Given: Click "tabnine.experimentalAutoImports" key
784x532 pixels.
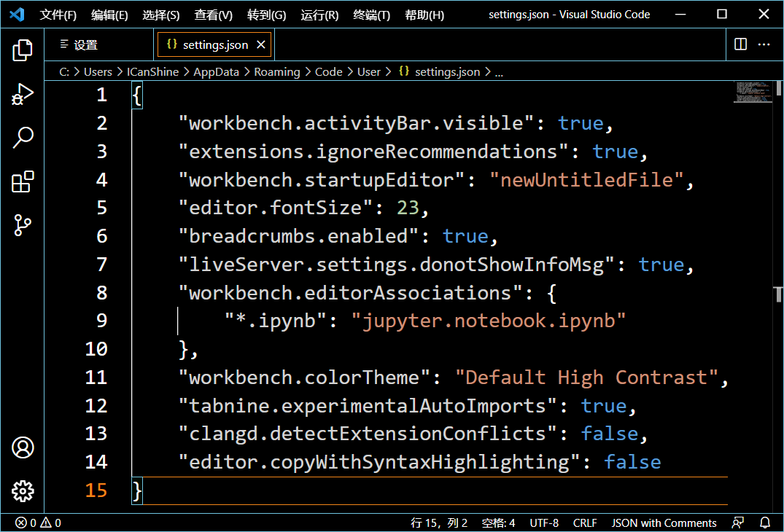Looking at the screenshot, I should [368, 406].
